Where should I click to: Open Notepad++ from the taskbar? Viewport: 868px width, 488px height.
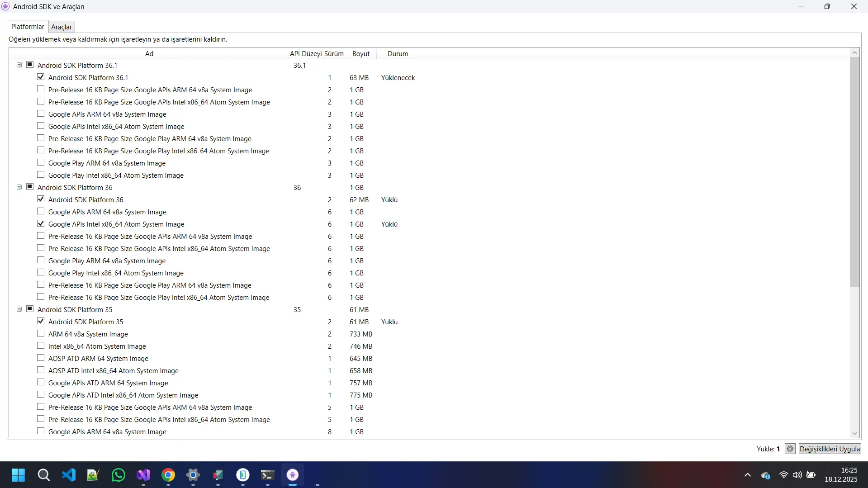[x=93, y=475]
